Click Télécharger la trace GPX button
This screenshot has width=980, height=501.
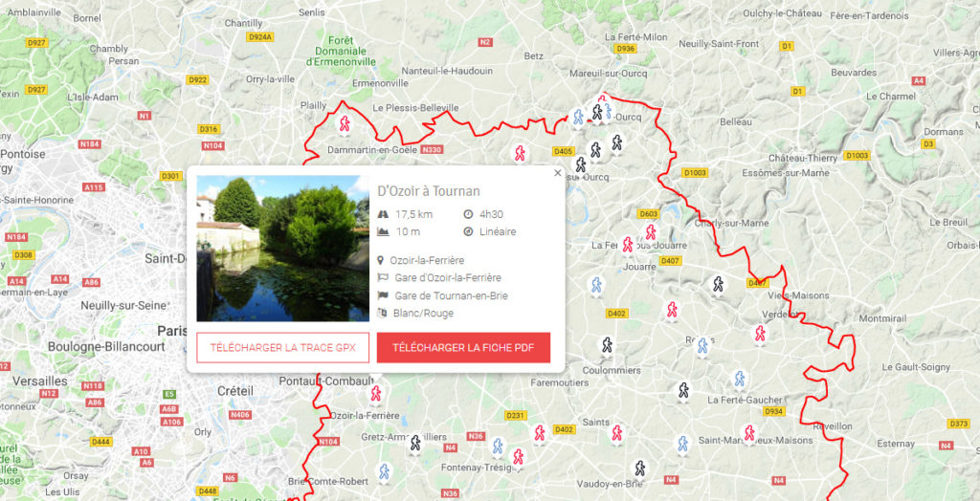coord(282,348)
